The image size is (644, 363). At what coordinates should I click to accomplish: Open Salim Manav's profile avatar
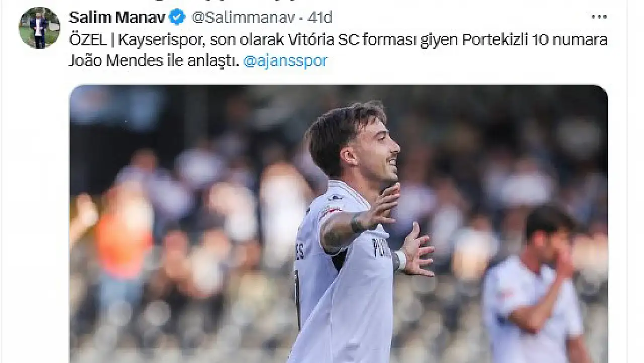tap(39, 28)
